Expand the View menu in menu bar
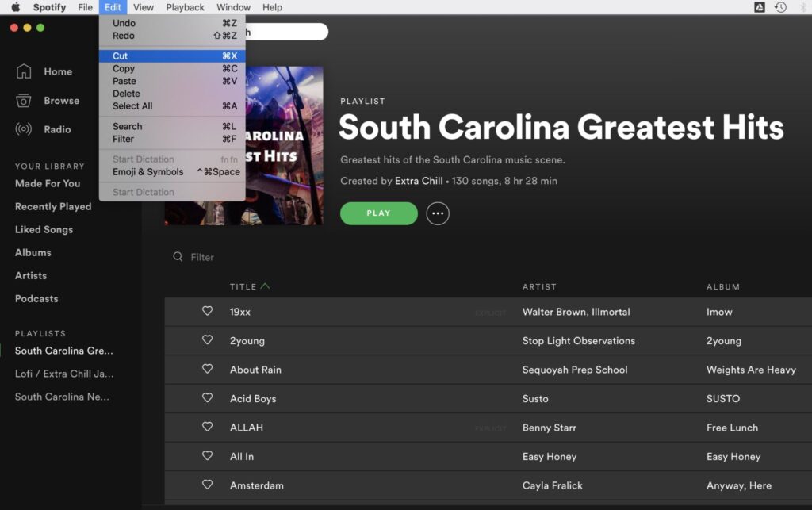This screenshot has height=510, width=812. [144, 7]
